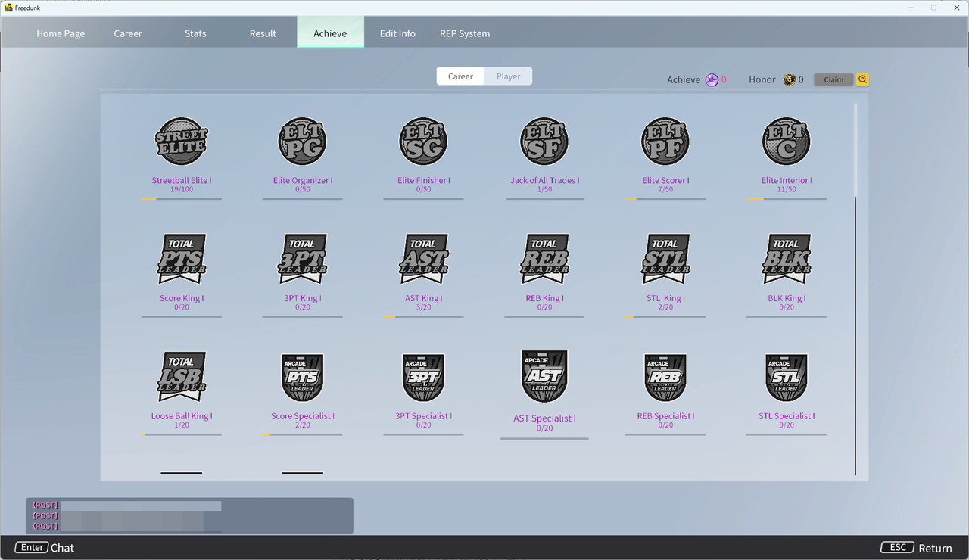This screenshot has width=969, height=560.
Task: Click the Enter Chat button
Action: pos(44,548)
